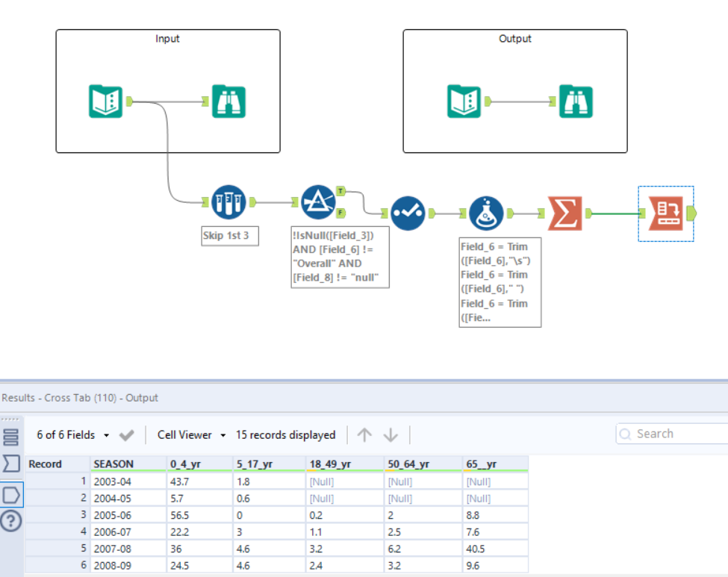Select the 24.5 cell in row 6
Image resolution: width=728 pixels, height=577 pixels.
tap(199, 565)
